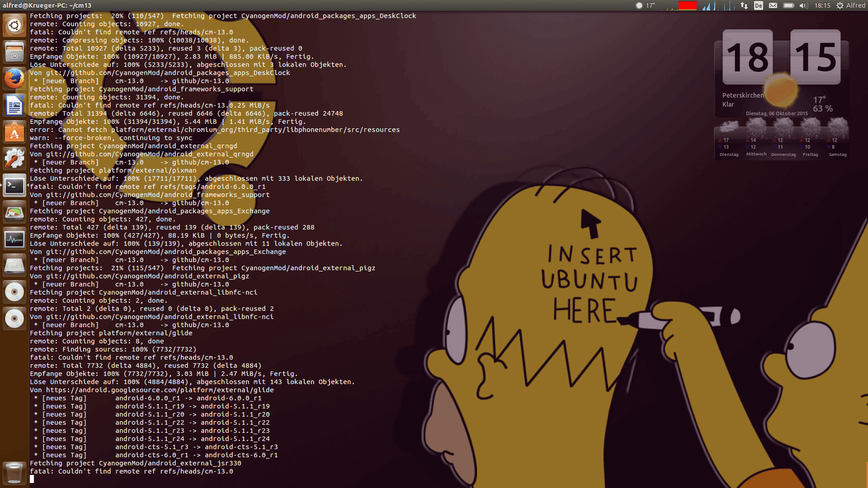The height and width of the screenshot is (488, 868).
Task: Click the terminal cursor block at prompt
Action: click(x=32, y=479)
